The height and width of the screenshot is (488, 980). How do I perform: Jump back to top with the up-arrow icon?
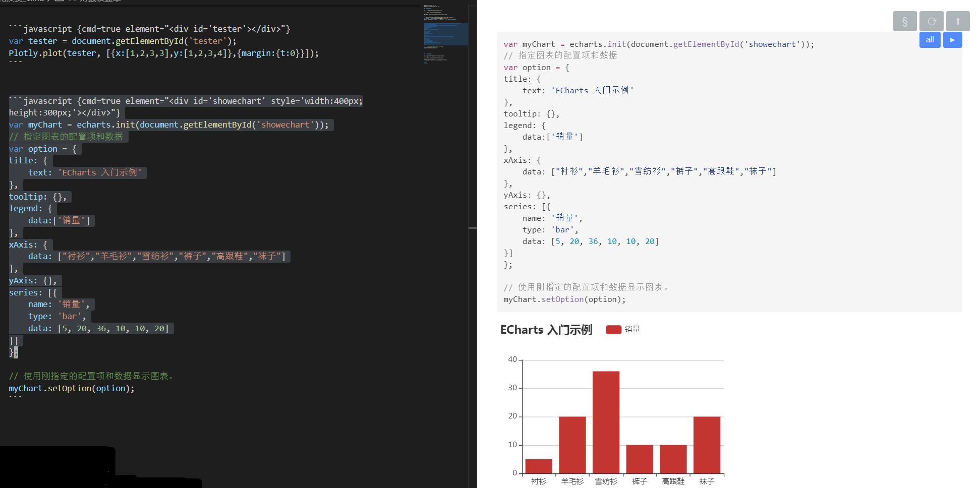957,21
